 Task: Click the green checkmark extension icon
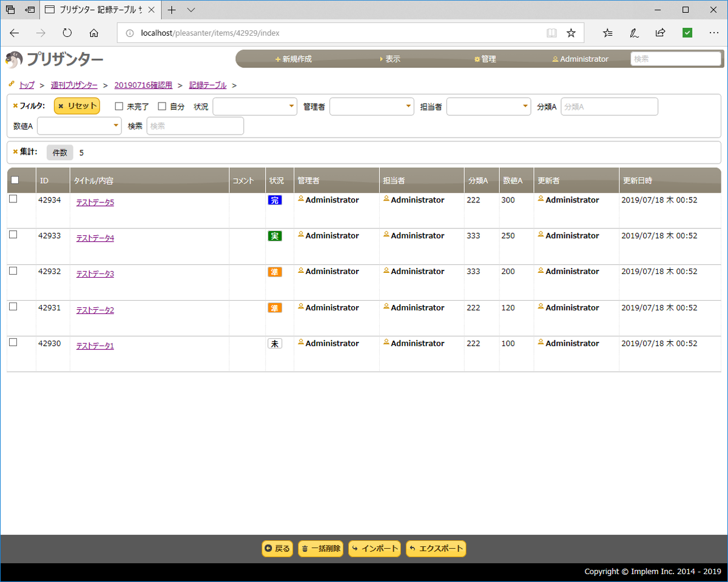(x=687, y=33)
